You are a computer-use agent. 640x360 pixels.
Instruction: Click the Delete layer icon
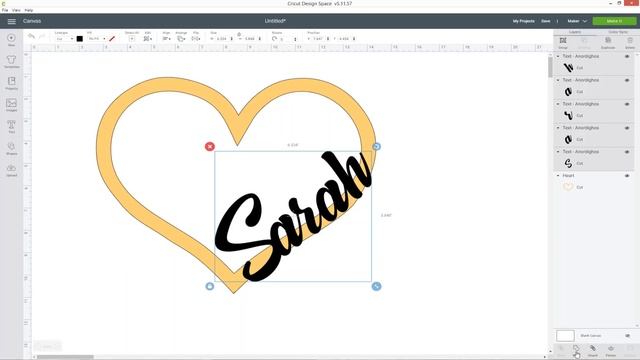pos(630,42)
